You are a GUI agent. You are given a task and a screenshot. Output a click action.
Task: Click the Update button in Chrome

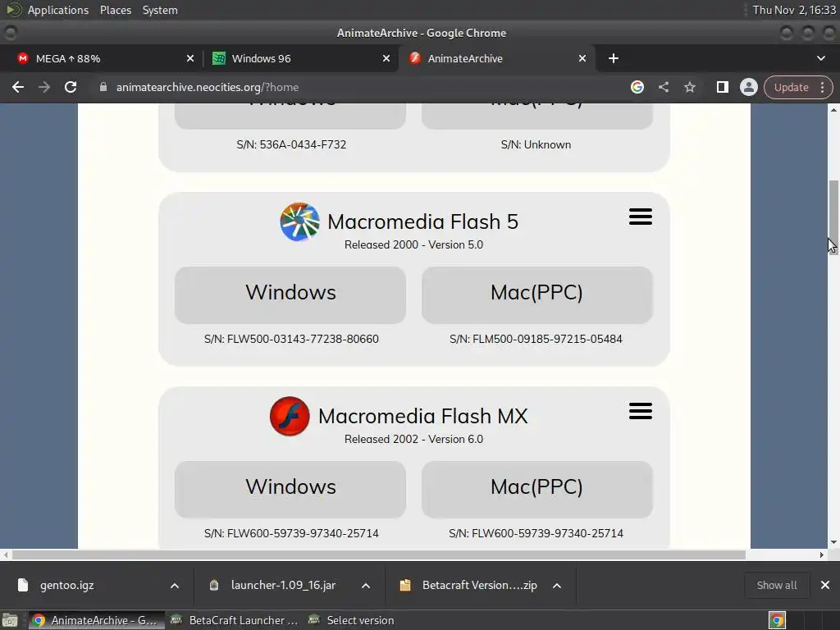(791, 87)
